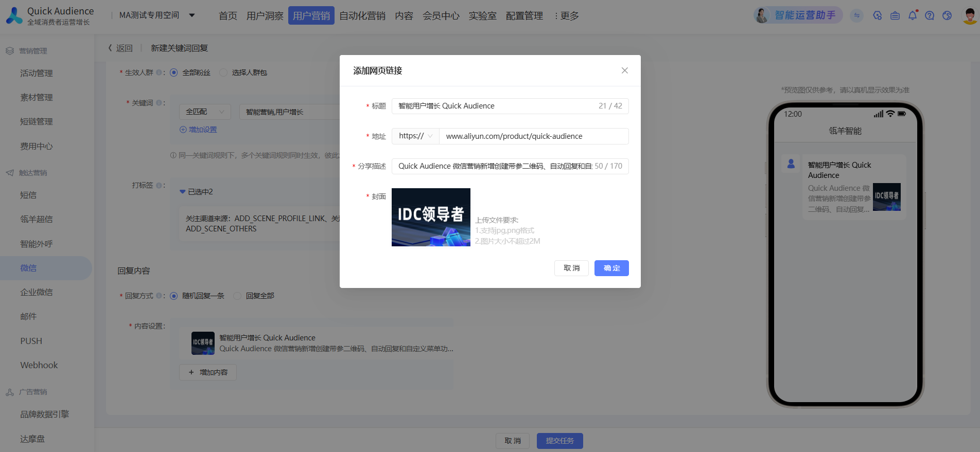Click the 关键词 info icon
Viewport: 980px width, 452px height.
[159, 103]
